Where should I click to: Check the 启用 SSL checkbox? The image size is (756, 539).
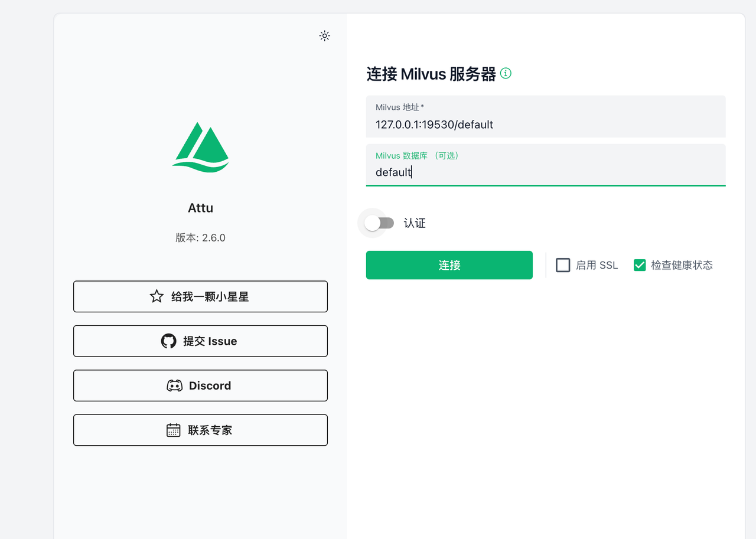(x=563, y=265)
